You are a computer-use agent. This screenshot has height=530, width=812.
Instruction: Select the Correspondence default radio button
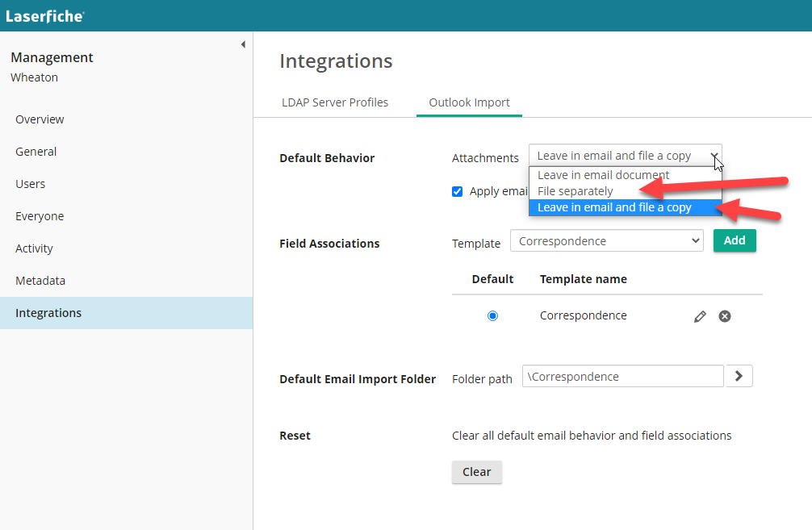(492, 316)
